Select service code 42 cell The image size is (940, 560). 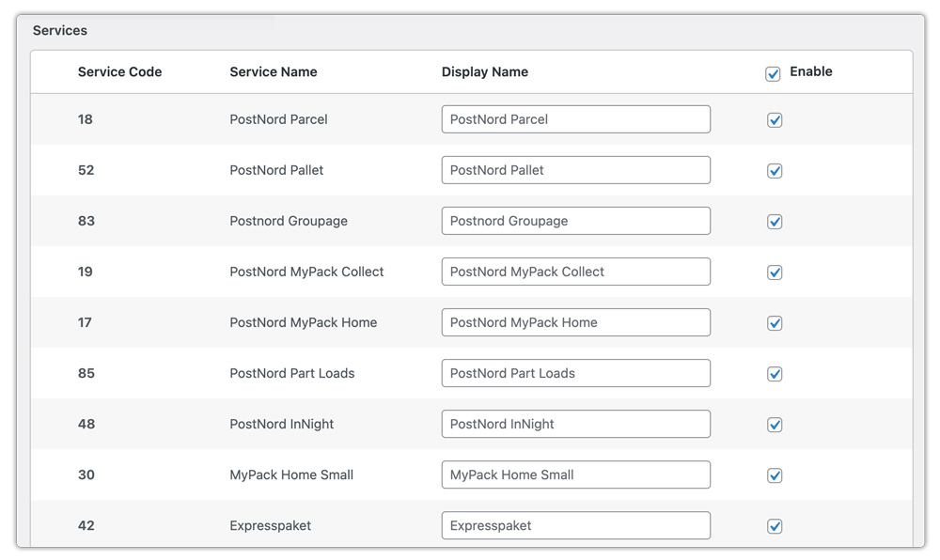pos(86,525)
